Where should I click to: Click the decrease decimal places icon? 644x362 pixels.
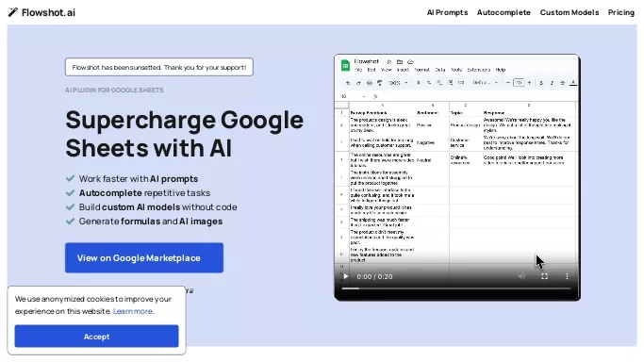[x=439, y=83]
